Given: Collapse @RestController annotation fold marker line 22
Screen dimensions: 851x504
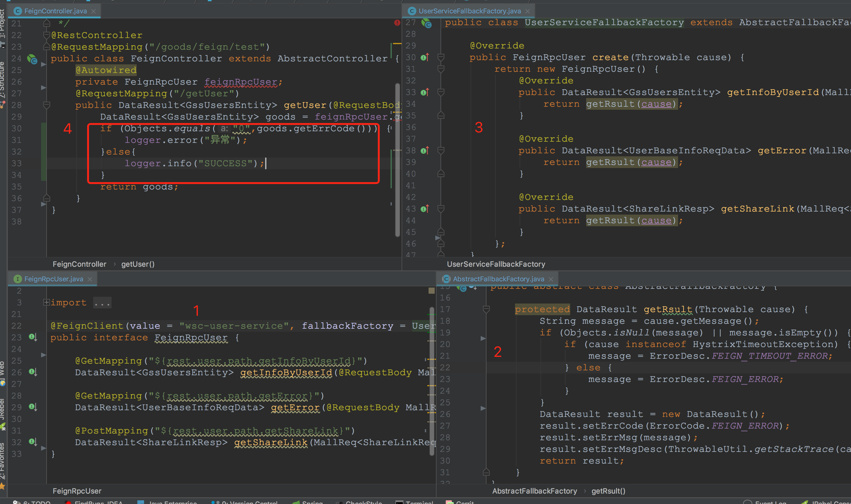Looking at the screenshot, I should point(47,35).
